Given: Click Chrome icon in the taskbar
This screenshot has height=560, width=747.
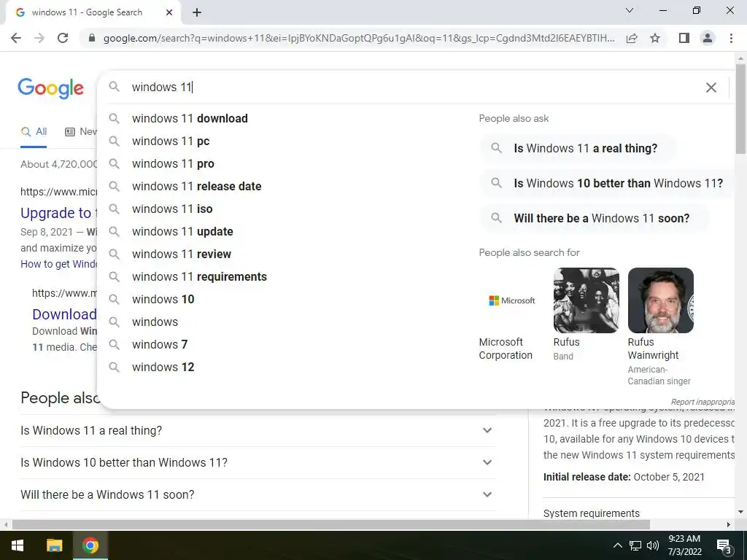Looking at the screenshot, I should click(x=90, y=545).
